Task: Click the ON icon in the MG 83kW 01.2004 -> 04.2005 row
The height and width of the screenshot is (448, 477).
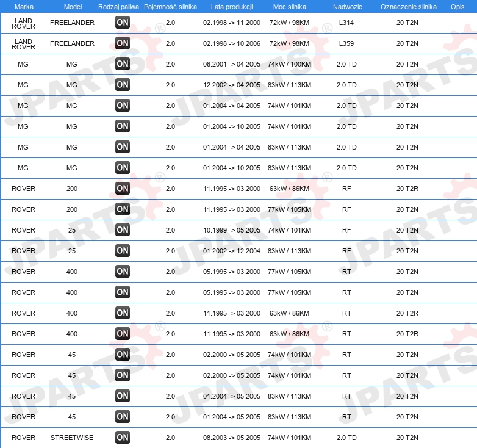Action: (x=123, y=146)
